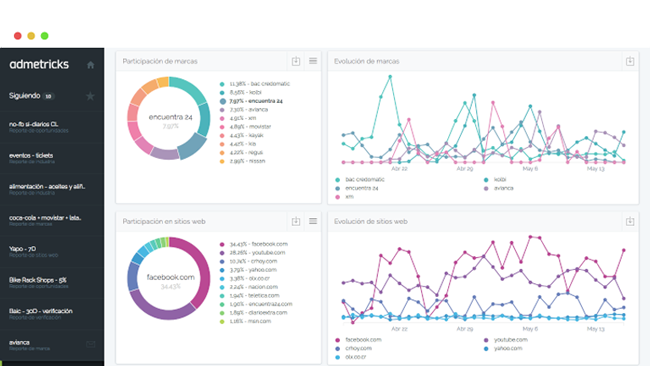Open the Participación de marcas hamburger menu
Image resolution: width=650 pixels, height=366 pixels.
pyautogui.click(x=313, y=61)
